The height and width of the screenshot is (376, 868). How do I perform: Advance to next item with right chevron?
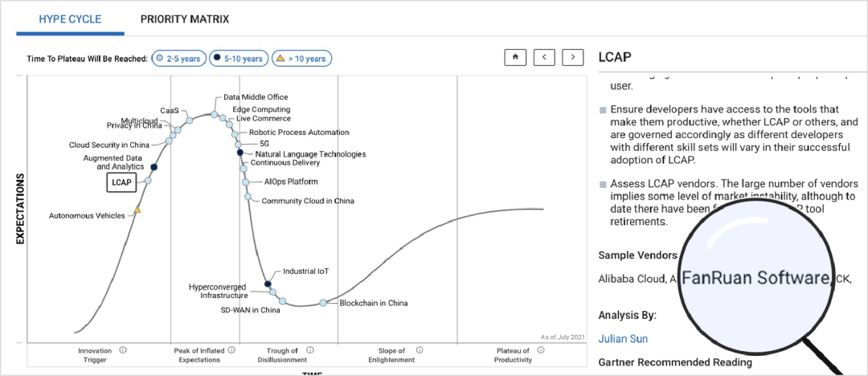[573, 57]
